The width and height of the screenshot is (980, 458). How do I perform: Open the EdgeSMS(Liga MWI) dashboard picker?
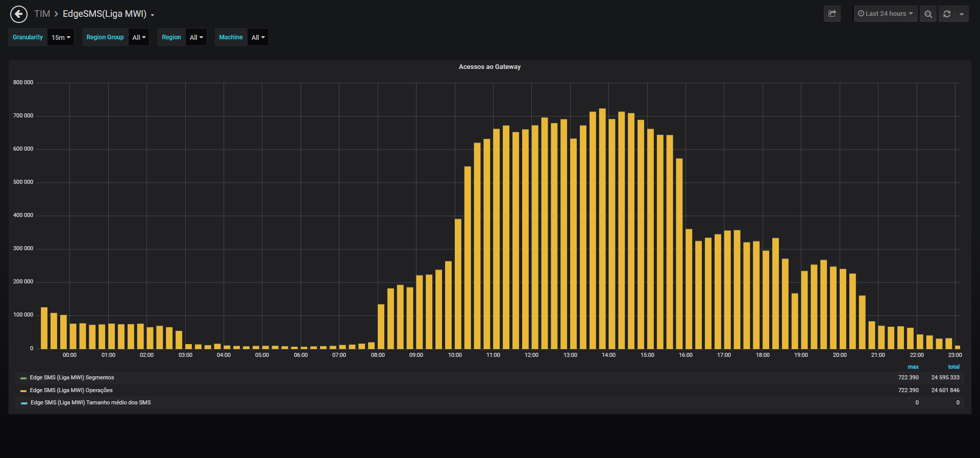[x=109, y=14]
